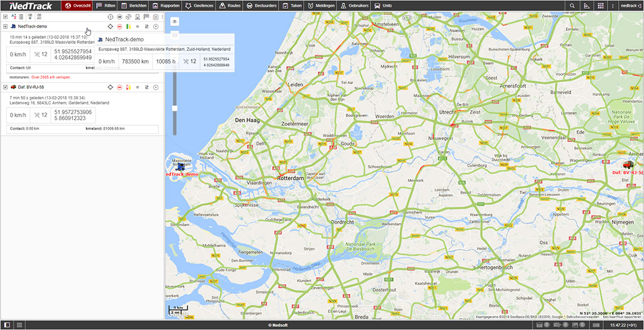Open the Units tab
Image resolution: width=644 pixels, height=330 pixels.
(x=383, y=6)
